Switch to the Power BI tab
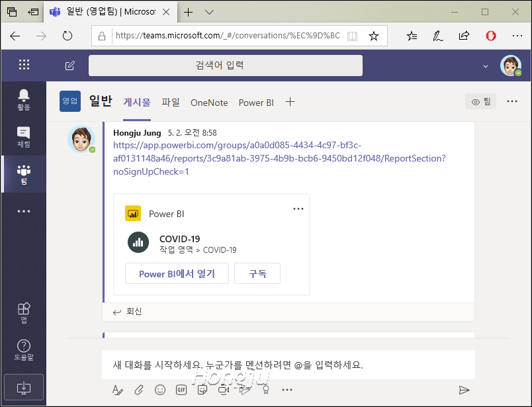The image size is (532, 407). [x=256, y=103]
